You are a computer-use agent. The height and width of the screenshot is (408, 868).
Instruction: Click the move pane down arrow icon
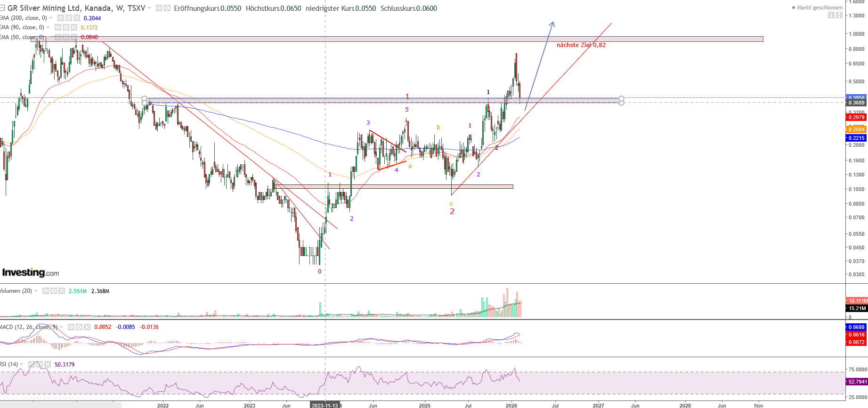(x=831, y=15)
